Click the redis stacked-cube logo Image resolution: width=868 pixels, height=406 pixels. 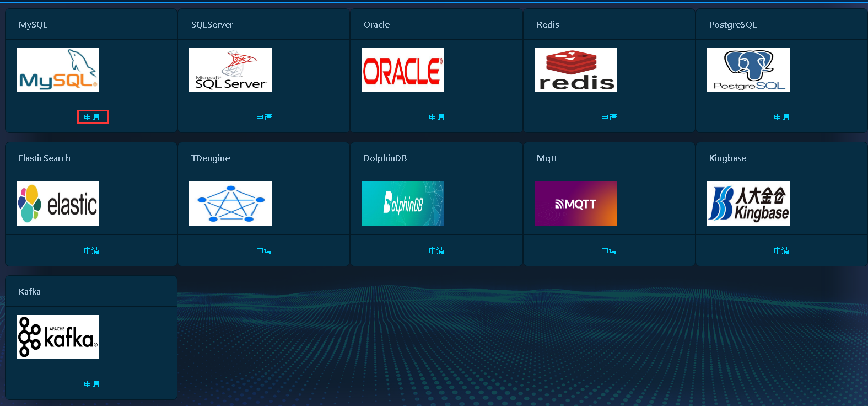pos(576,70)
